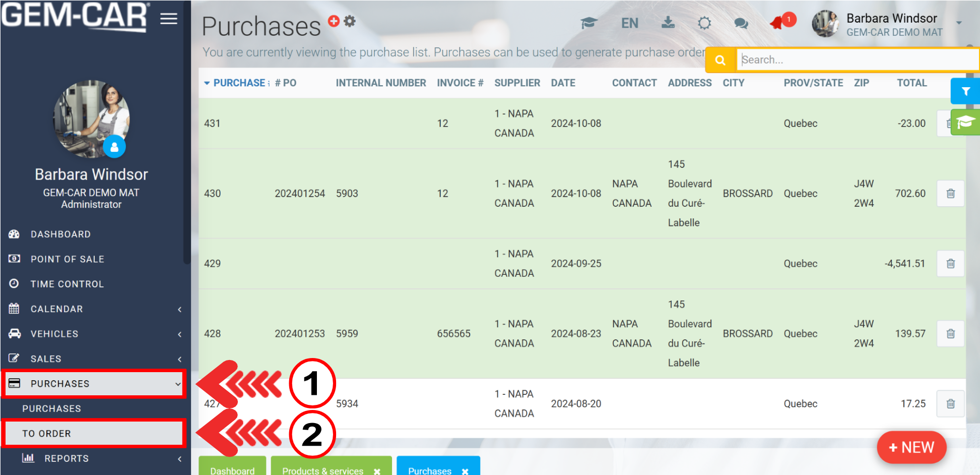Click the red plus icon next to Purchases title

point(334,21)
